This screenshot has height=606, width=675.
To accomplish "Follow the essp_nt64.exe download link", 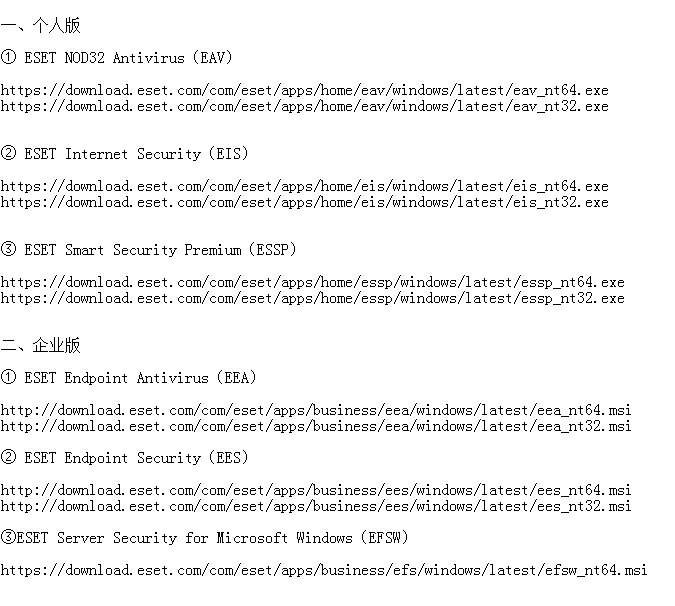I will (312, 282).
